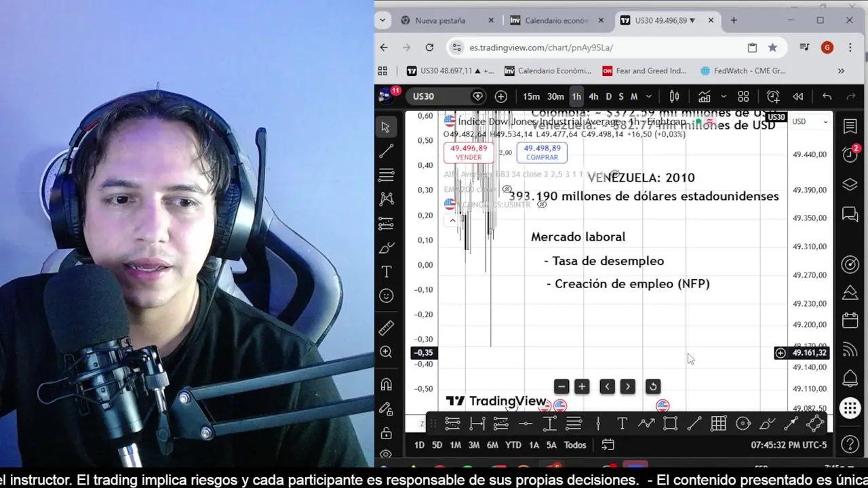Switch to Calendario económico browser tab
Viewport: 868px width, 488px height.
pyautogui.click(x=557, y=20)
